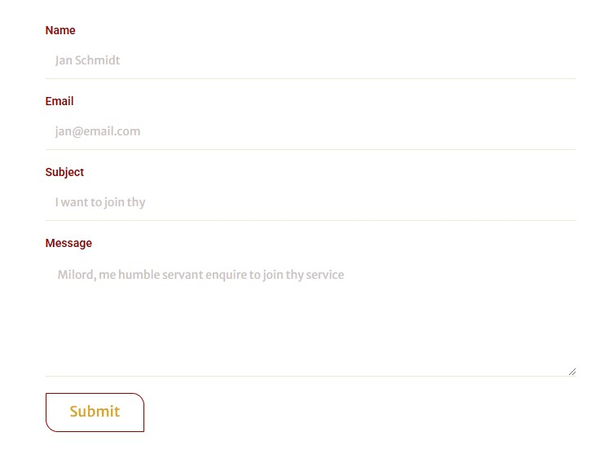600x450 pixels.
Task: Click the Message textarea resize handle
Action: [571, 371]
